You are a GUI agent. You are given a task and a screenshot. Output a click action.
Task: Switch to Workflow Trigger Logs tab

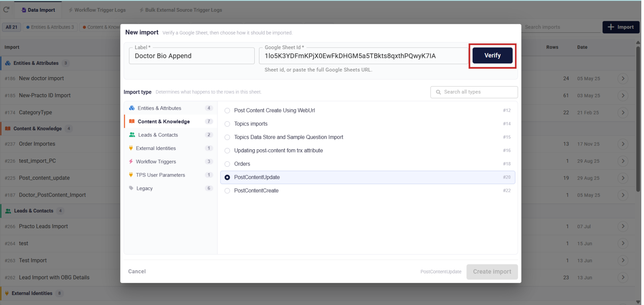point(97,10)
